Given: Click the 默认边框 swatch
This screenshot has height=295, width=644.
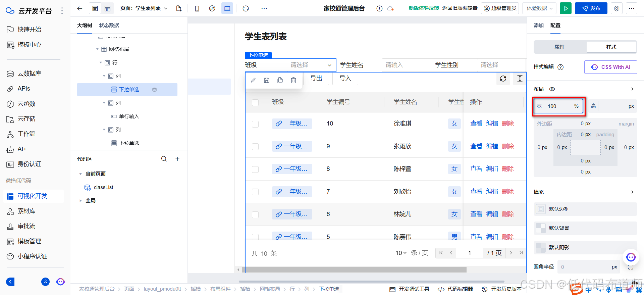Looking at the screenshot, I should [x=541, y=209].
